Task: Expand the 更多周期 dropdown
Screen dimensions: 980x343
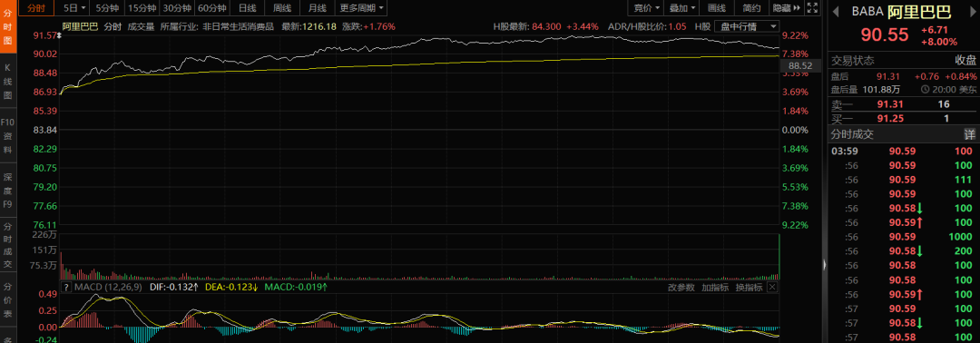Action: pyautogui.click(x=362, y=8)
